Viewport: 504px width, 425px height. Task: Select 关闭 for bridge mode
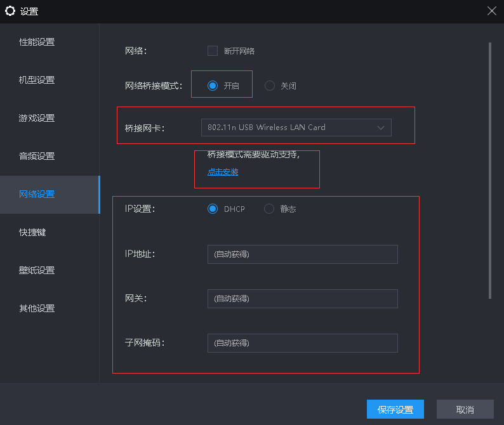(270, 86)
